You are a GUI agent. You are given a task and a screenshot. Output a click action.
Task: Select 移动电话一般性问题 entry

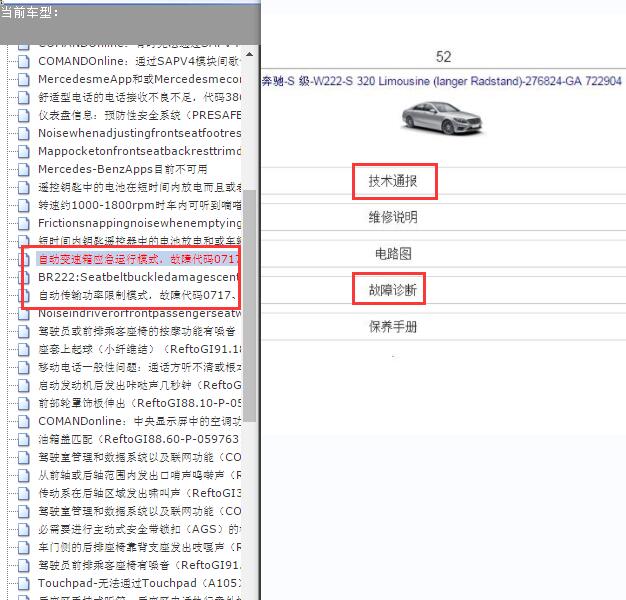pyautogui.click(x=139, y=367)
